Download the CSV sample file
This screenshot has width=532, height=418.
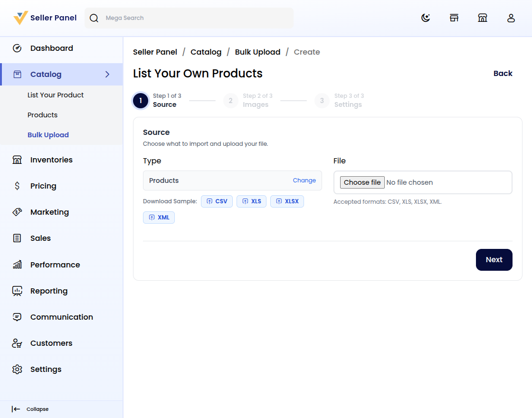[x=217, y=201]
